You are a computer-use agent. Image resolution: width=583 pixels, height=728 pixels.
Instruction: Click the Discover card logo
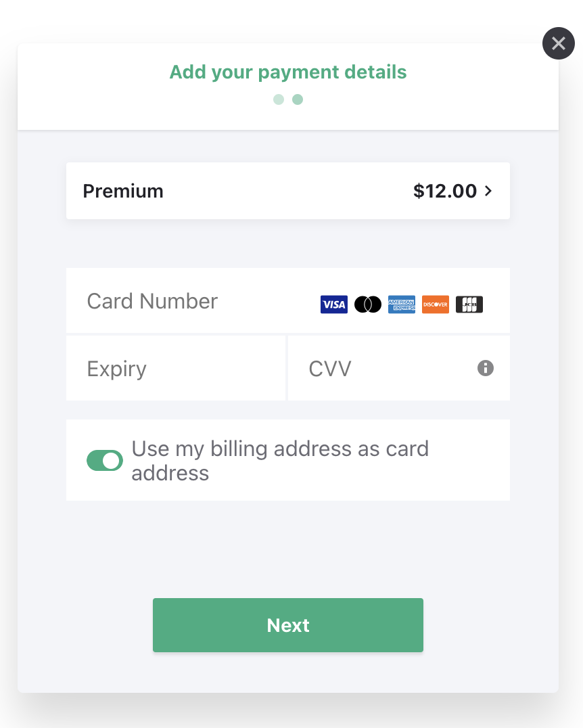pyautogui.click(x=436, y=304)
